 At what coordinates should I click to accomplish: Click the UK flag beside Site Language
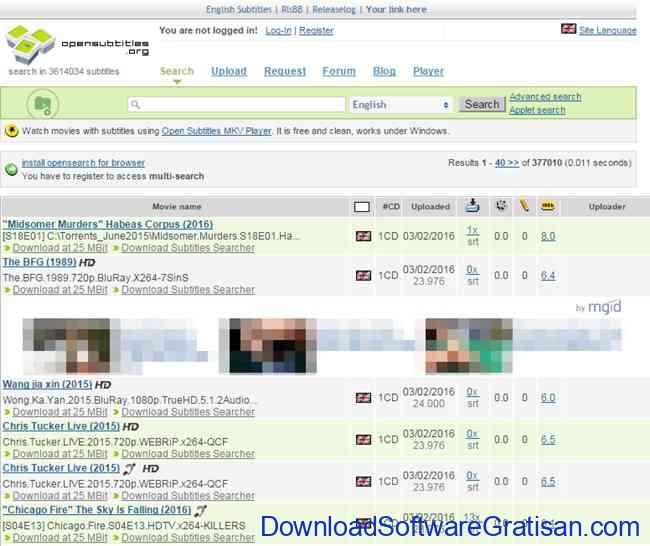568,29
